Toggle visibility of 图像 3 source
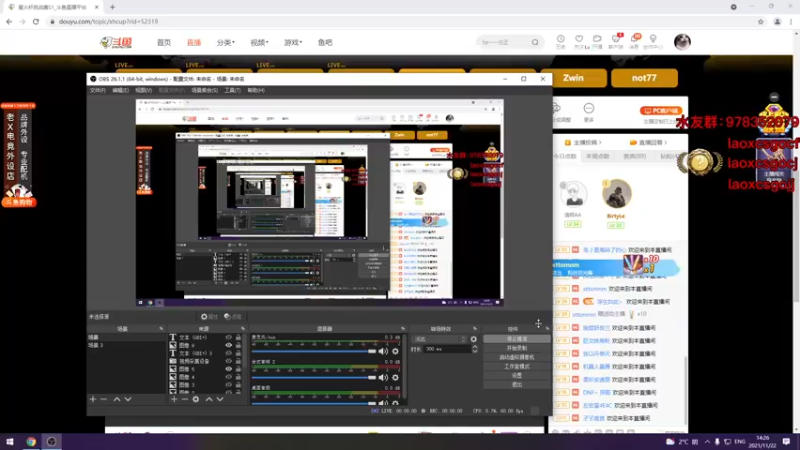 tap(229, 385)
